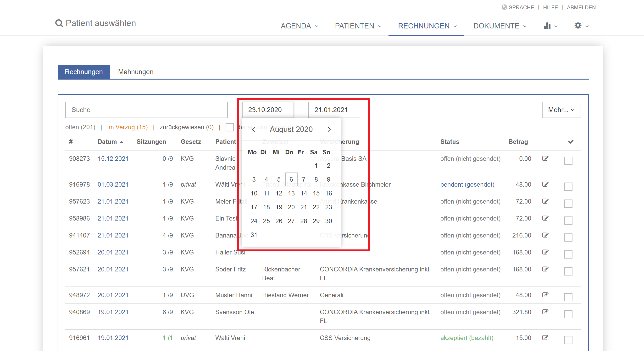Open the settings gear menu
The image size is (644, 351).
pos(578,26)
